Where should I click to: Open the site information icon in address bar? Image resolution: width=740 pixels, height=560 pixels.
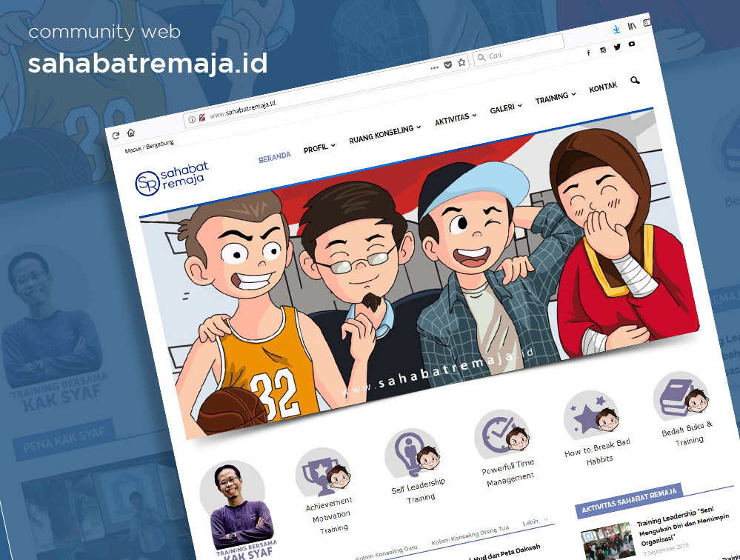click(x=192, y=119)
